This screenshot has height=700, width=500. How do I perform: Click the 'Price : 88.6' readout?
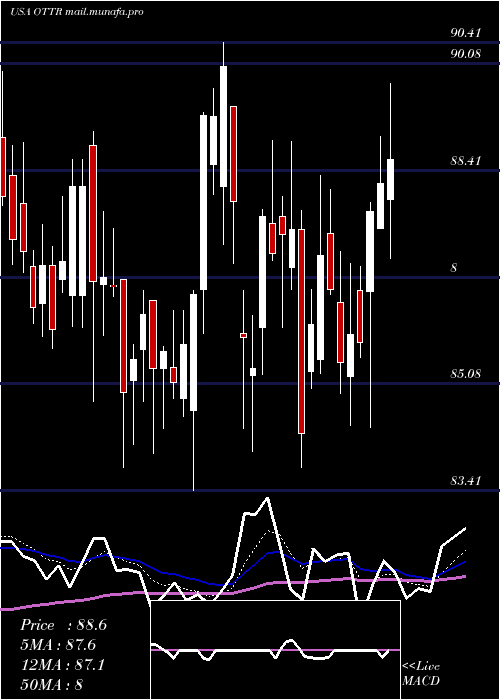point(63,625)
